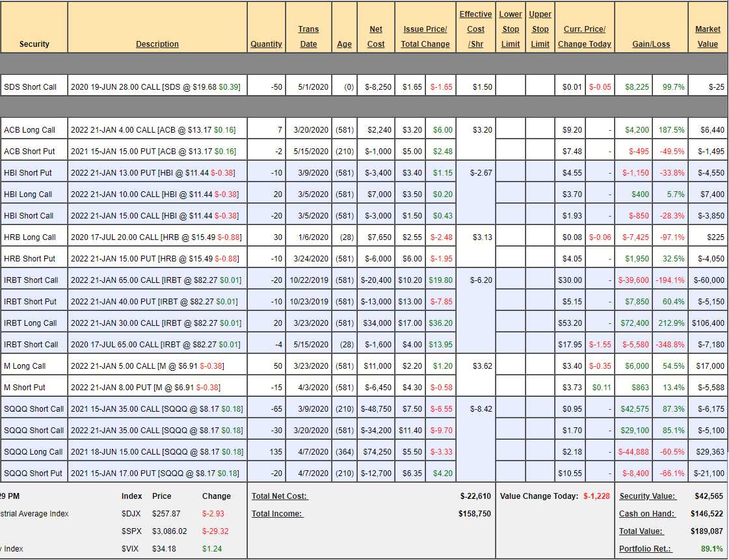The height and width of the screenshot is (560, 729).
Task: Select the ACB Long Call security cell
Action: click(30, 130)
